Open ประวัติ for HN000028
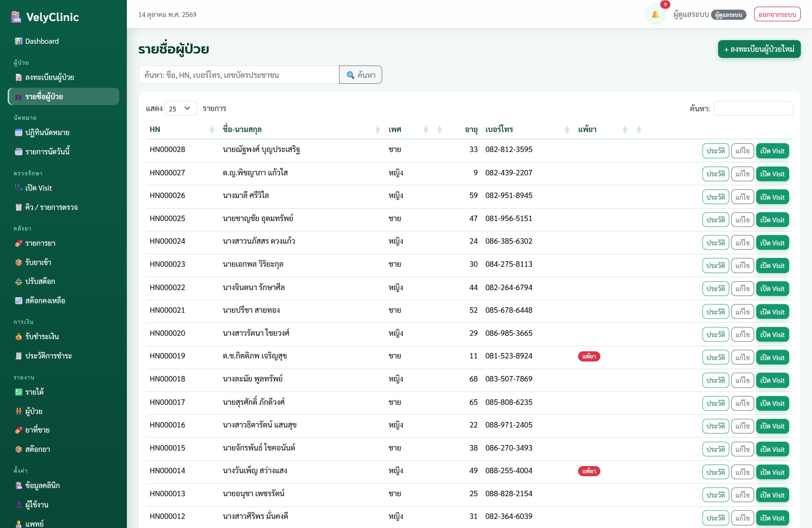This screenshot has width=812, height=528. click(x=715, y=151)
